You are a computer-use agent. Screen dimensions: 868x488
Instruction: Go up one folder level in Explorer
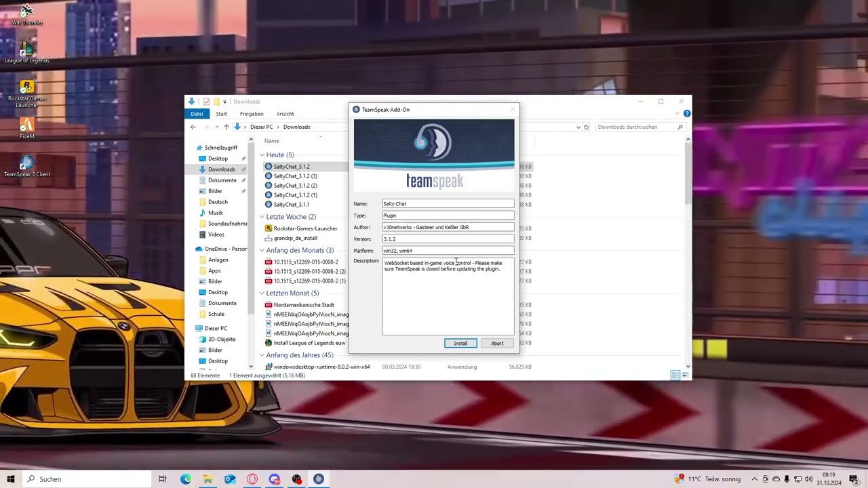[x=226, y=127]
